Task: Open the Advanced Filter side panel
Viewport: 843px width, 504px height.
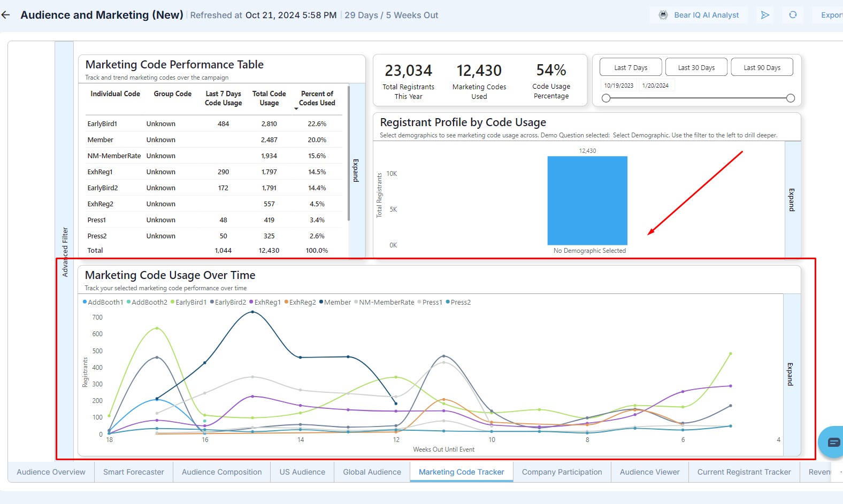Action: [65, 251]
